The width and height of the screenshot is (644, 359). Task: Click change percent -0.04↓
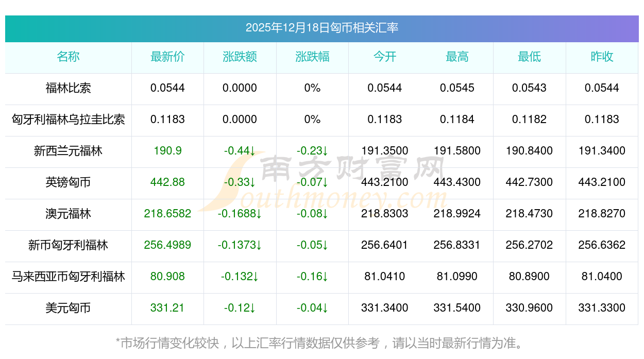click(312, 308)
